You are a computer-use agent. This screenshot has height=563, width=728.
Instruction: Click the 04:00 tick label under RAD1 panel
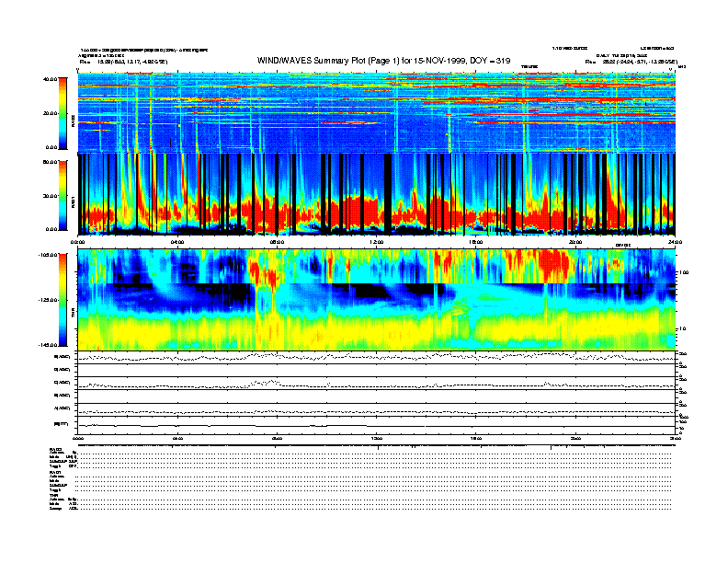point(177,242)
